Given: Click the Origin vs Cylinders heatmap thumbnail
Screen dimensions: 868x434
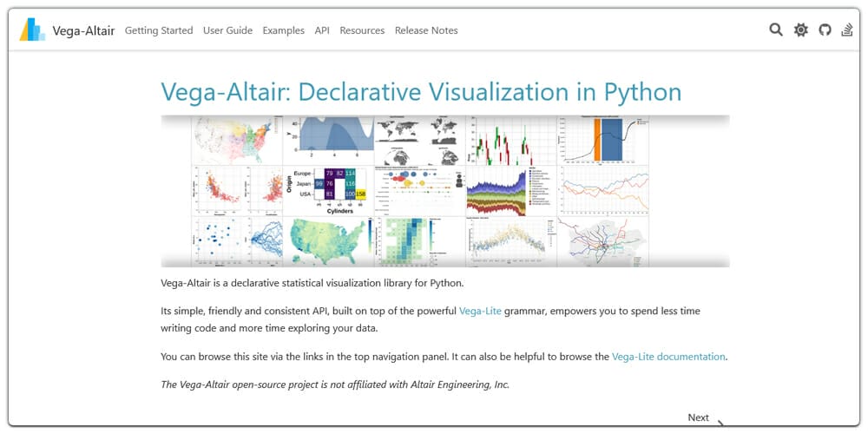Looking at the screenshot, I should coord(329,190).
